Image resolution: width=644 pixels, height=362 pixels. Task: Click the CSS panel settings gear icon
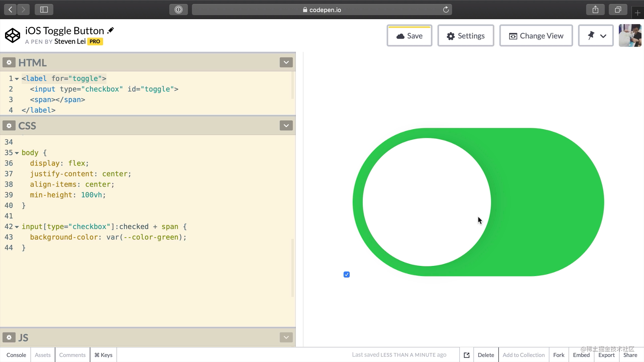pyautogui.click(x=9, y=126)
